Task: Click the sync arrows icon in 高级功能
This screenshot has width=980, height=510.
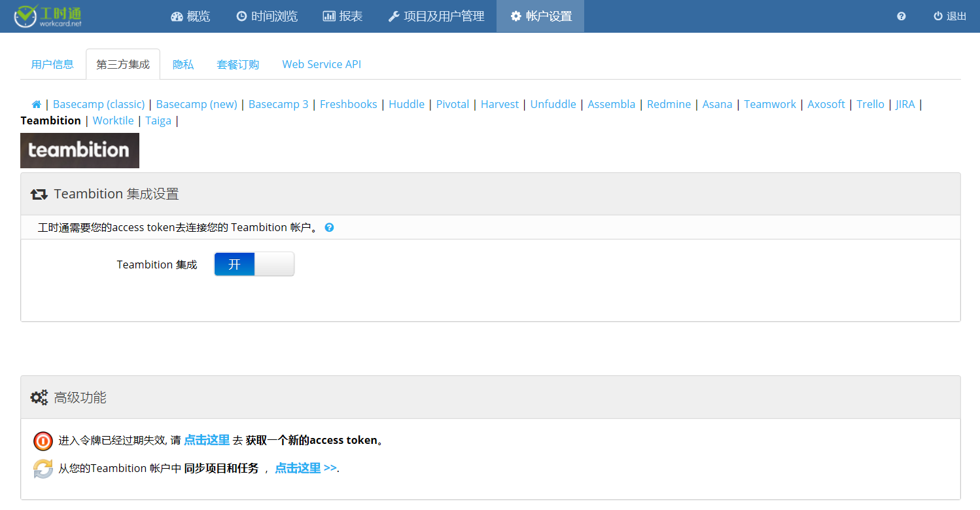Action: (x=43, y=469)
